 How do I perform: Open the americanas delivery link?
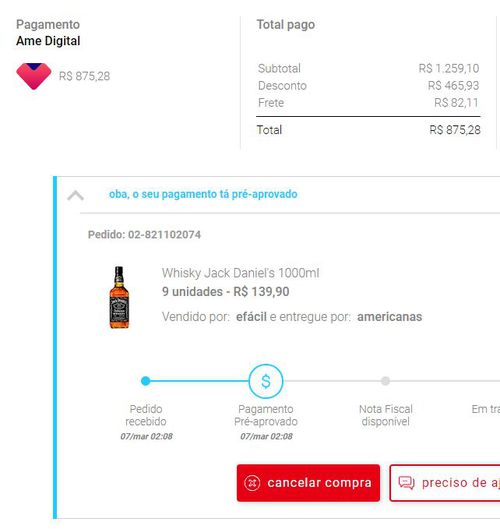coord(389,317)
